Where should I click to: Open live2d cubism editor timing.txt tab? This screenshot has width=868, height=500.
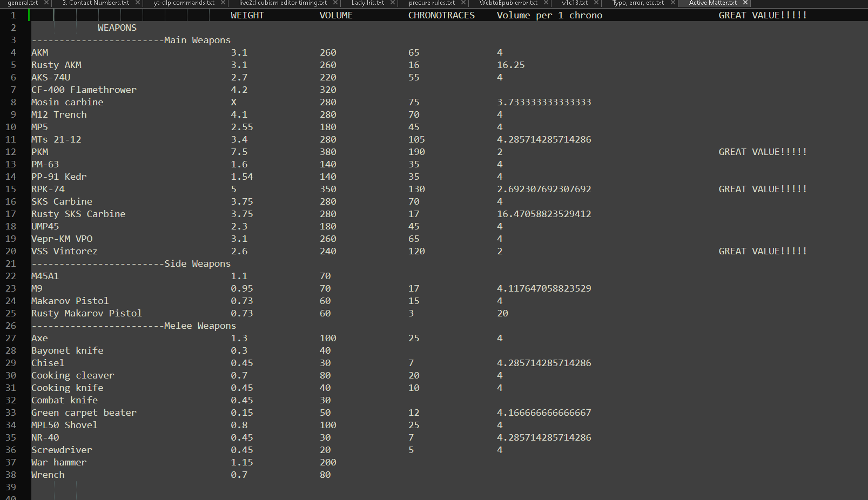[283, 3]
